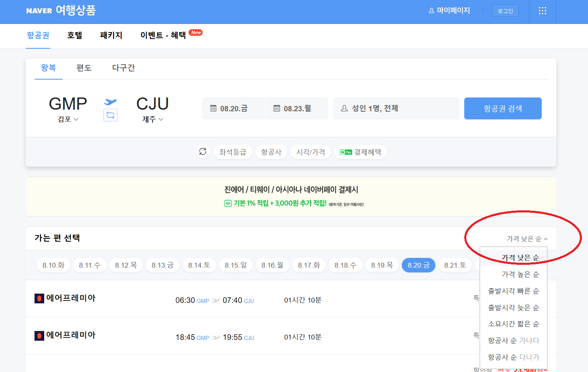The height and width of the screenshot is (372, 588).
Task: Sort by 항공사 순 다나가
Action: coord(513,357)
